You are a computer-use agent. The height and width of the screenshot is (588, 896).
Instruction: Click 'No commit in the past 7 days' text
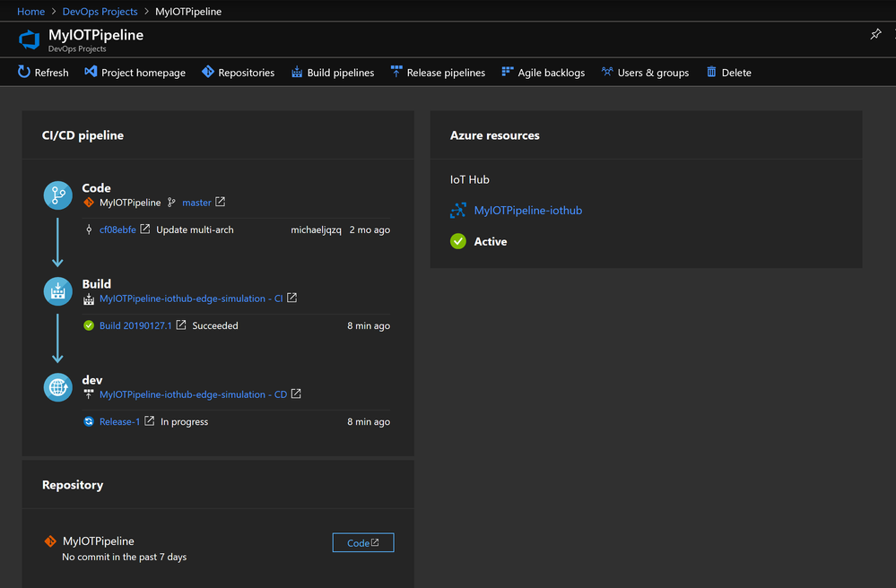[x=125, y=557]
